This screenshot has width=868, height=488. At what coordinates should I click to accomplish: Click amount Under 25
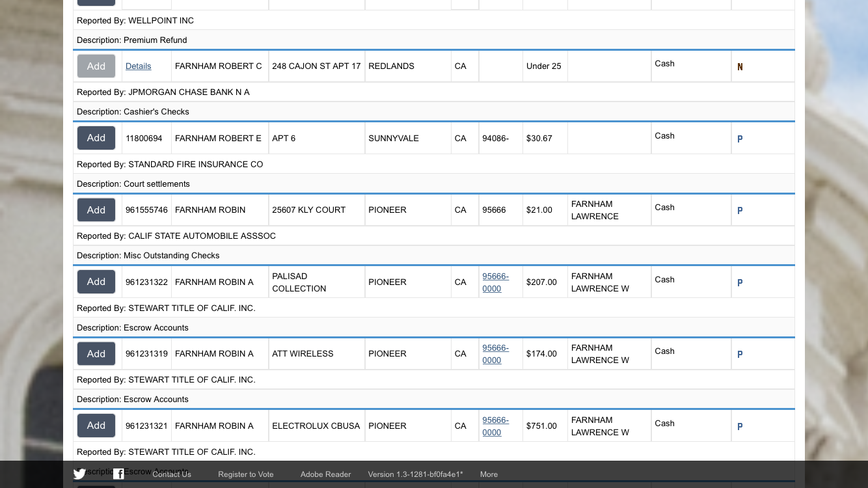pos(543,66)
